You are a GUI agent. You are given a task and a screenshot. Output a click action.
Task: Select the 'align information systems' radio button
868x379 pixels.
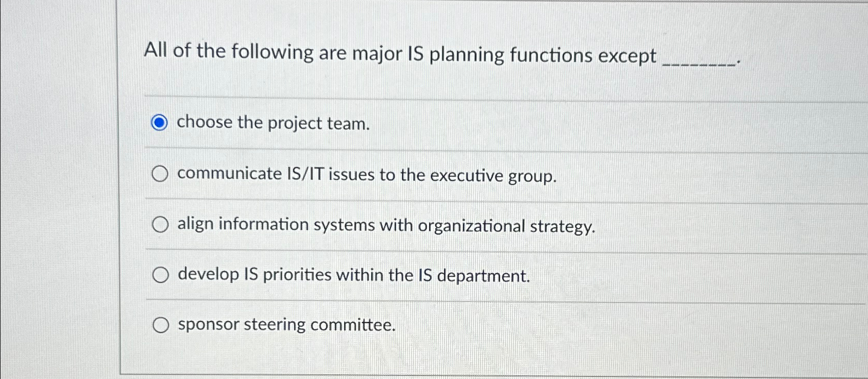160,224
